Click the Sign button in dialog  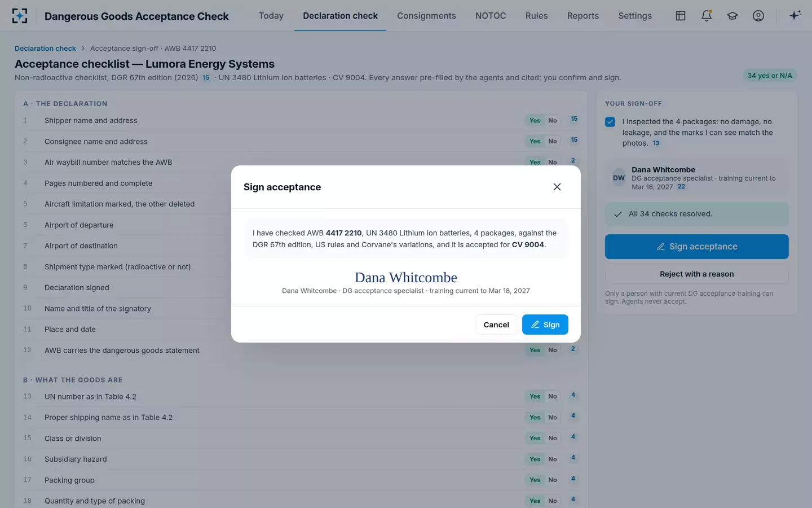click(545, 325)
